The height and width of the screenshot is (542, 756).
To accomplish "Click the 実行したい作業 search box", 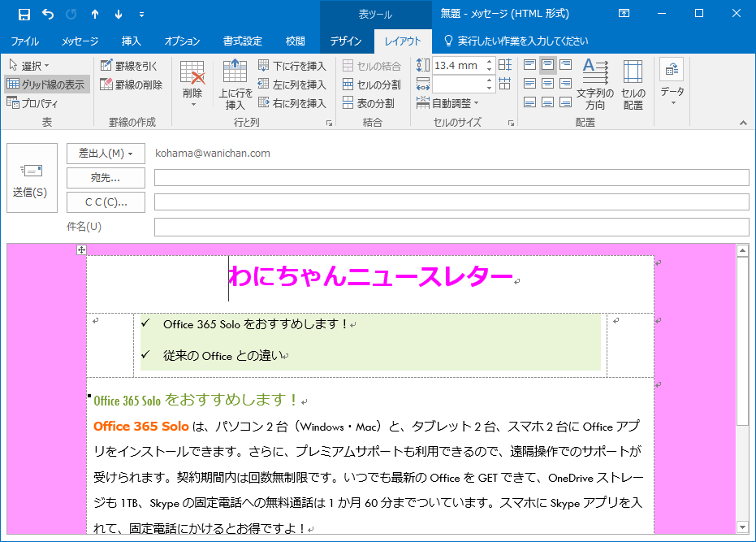I will coord(516,41).
